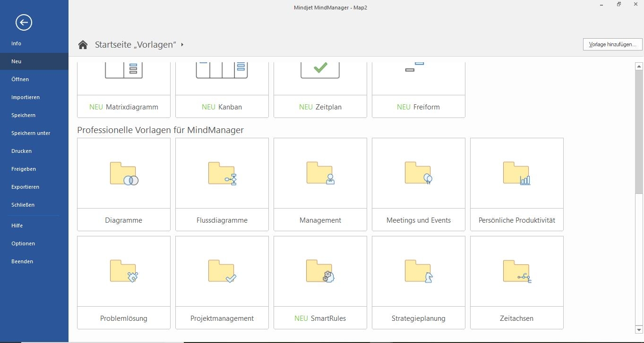Open the Diagramme folder icon
The width and height of the screenshot is (644, 343).
(x=124, y=174)
